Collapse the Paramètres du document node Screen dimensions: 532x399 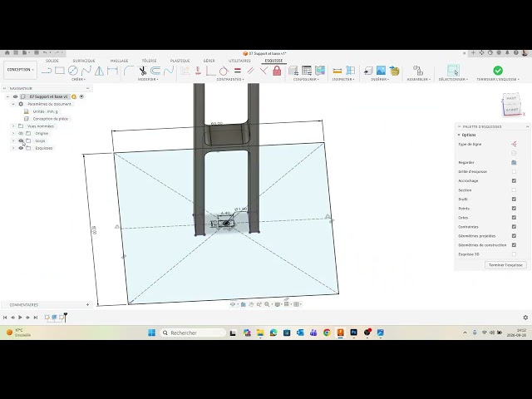coord(13,104)
